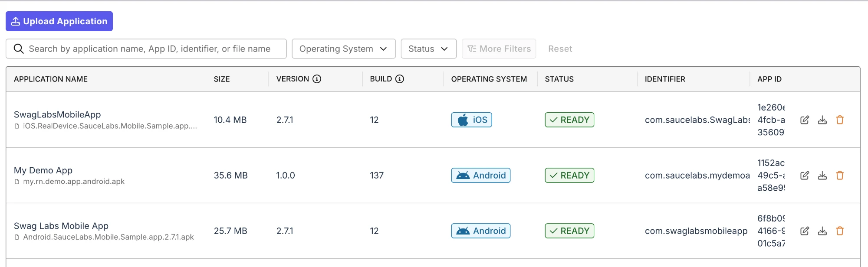This screenshot has width=868, height=267.
Task: Click App ID starting with 1e260e
Action: point(771,120)
